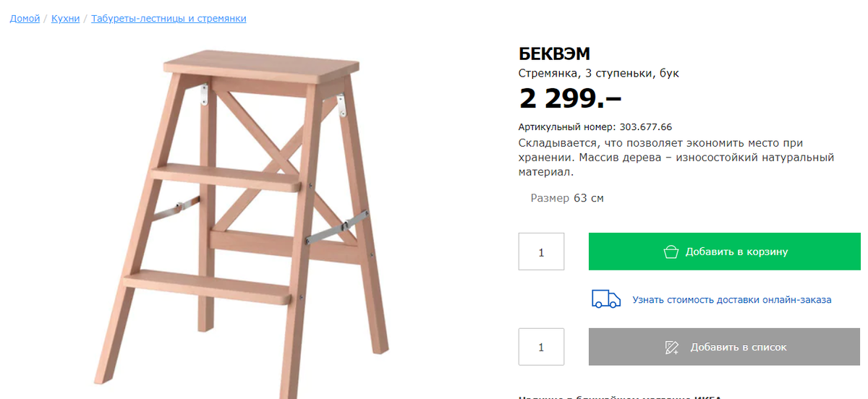
Task: Click the Добавить в список button
Action: (725, 347)
